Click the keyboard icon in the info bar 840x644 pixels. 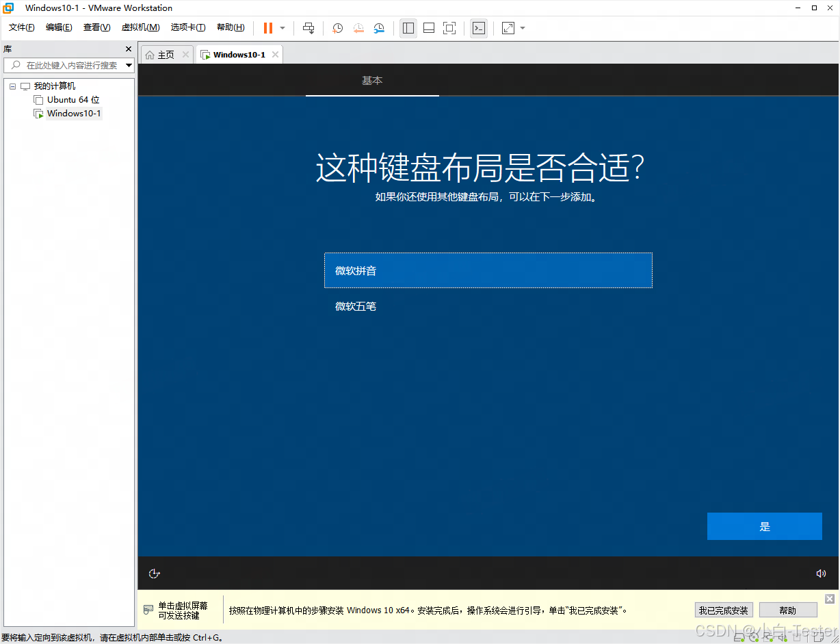[x=148, y=609]
